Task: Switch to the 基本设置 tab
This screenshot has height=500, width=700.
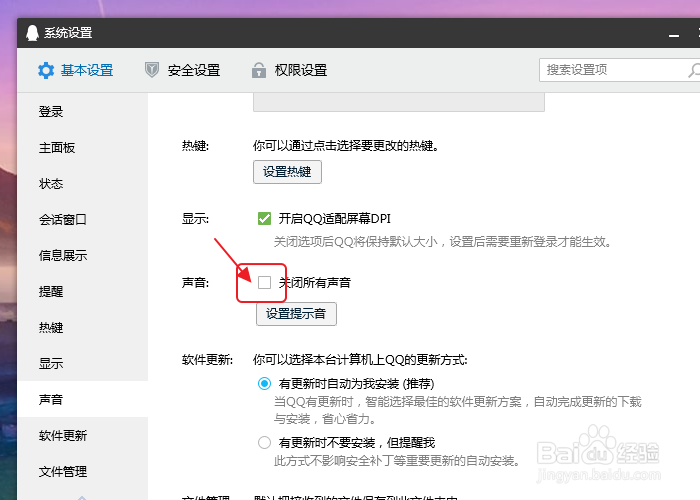Action: 76,70
